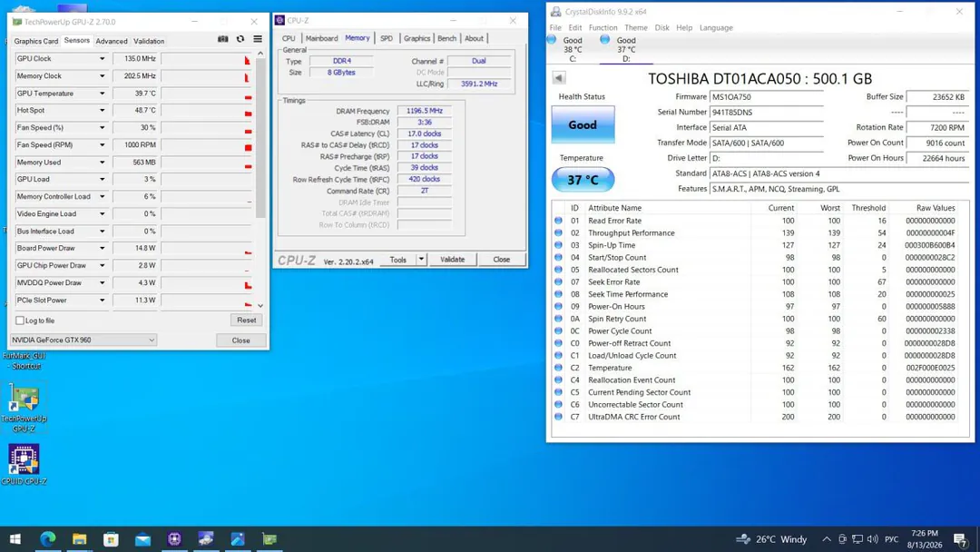This screenshot has width=980, height=552.
Task: Click the GPU-Z Close button
Action: point(240,340)
